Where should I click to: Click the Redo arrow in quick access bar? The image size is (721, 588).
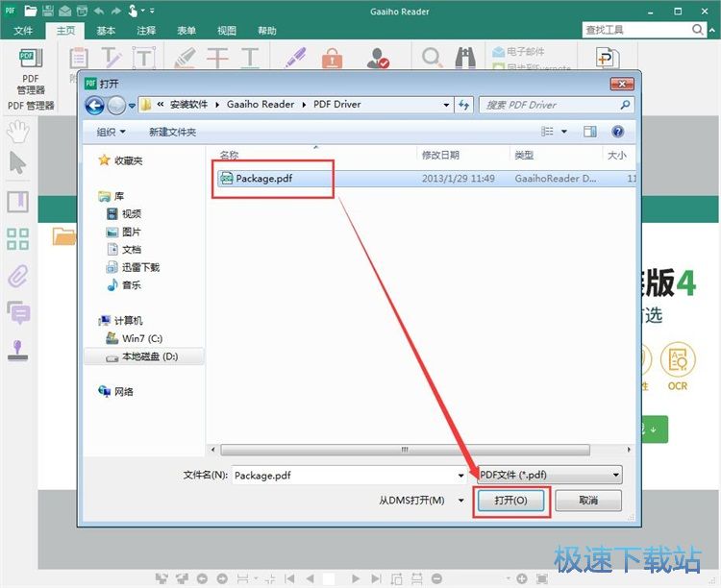click(115, 11)
